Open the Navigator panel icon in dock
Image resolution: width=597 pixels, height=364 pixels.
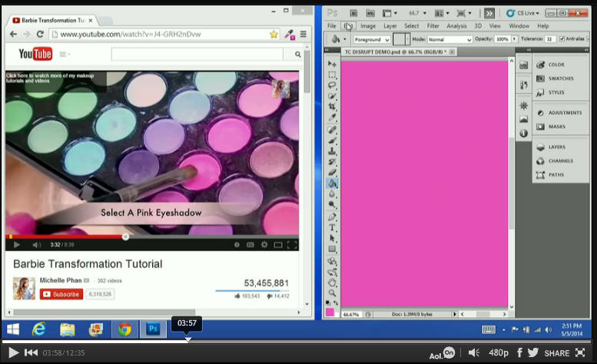point(523,105)
